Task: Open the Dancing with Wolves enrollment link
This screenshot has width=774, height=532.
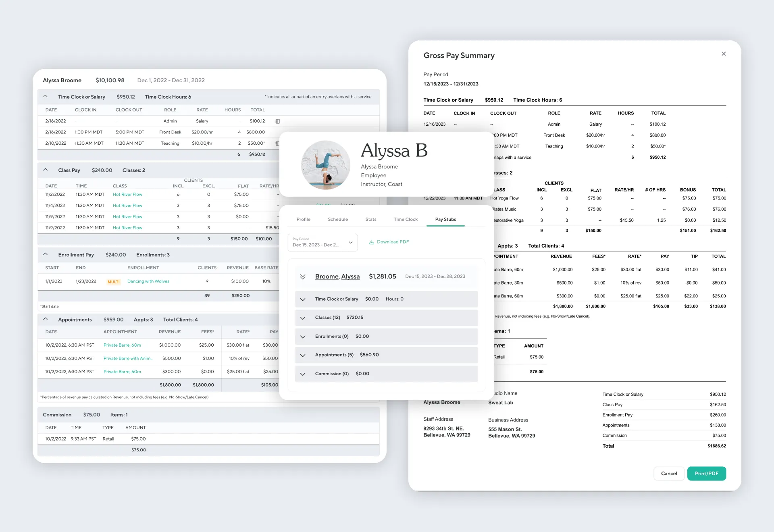Action: [148, 281]
